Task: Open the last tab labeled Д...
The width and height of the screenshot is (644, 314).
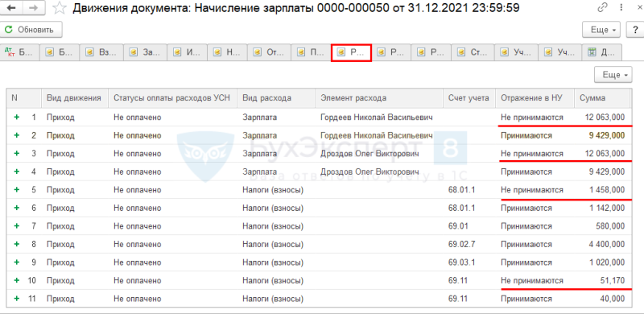Action: 602,52
